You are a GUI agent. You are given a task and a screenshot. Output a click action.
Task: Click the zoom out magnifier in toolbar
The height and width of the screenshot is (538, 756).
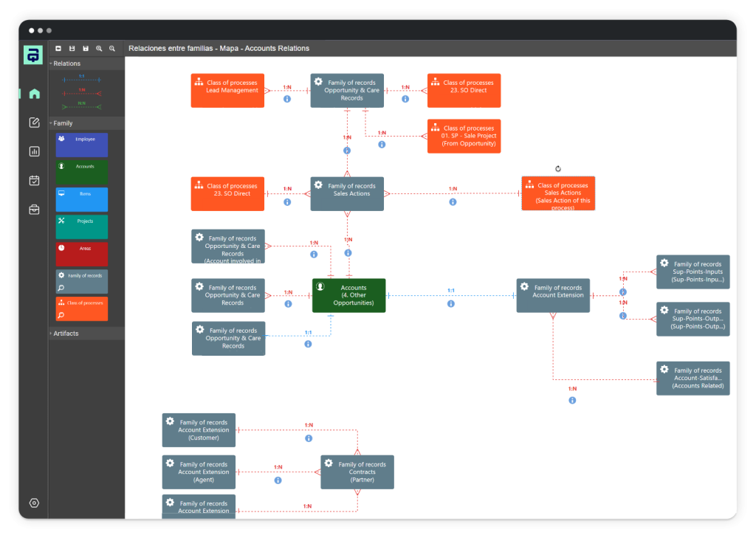112,49
